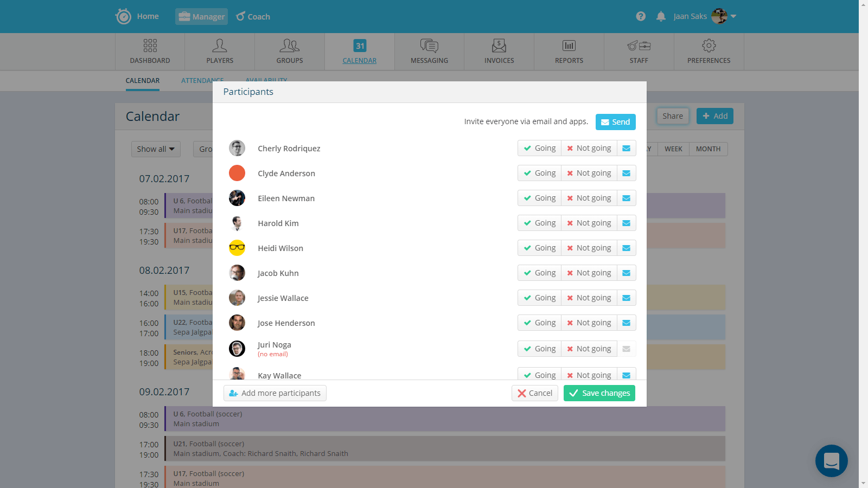Screen dimensions: 868x488
Task: Set Juri Noga to Not going
Action: [x=589, y=349]
